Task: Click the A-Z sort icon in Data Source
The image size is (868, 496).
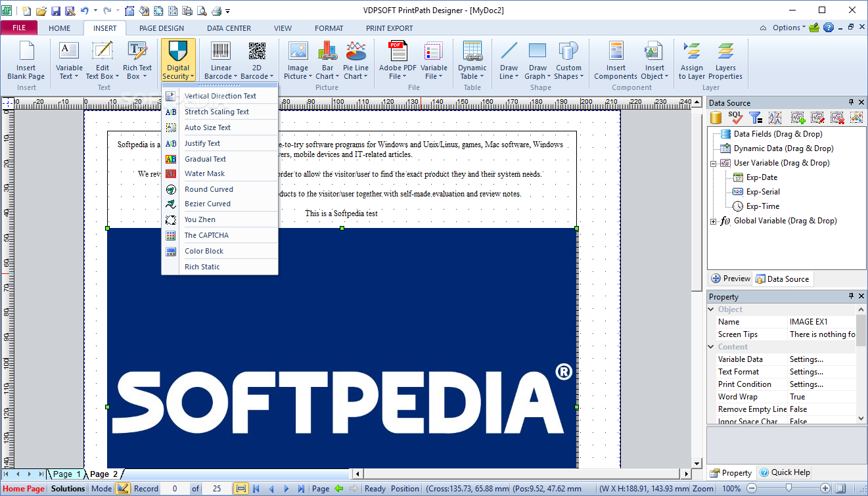Action: point(775,118)
